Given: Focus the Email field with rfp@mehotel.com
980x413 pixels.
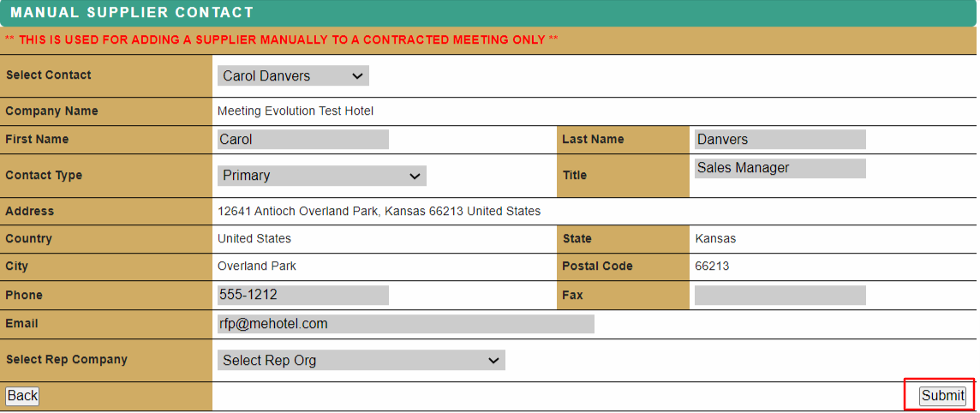Looking at the screenshot, I should 405,324.
